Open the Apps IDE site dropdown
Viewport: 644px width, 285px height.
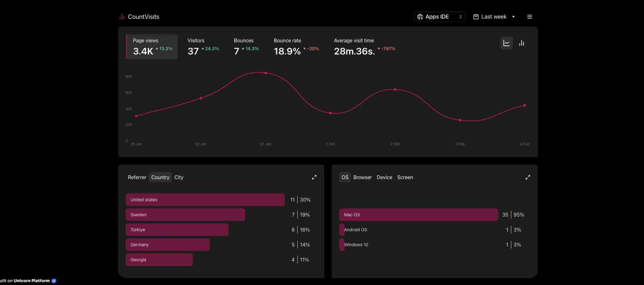coord(439,17)
